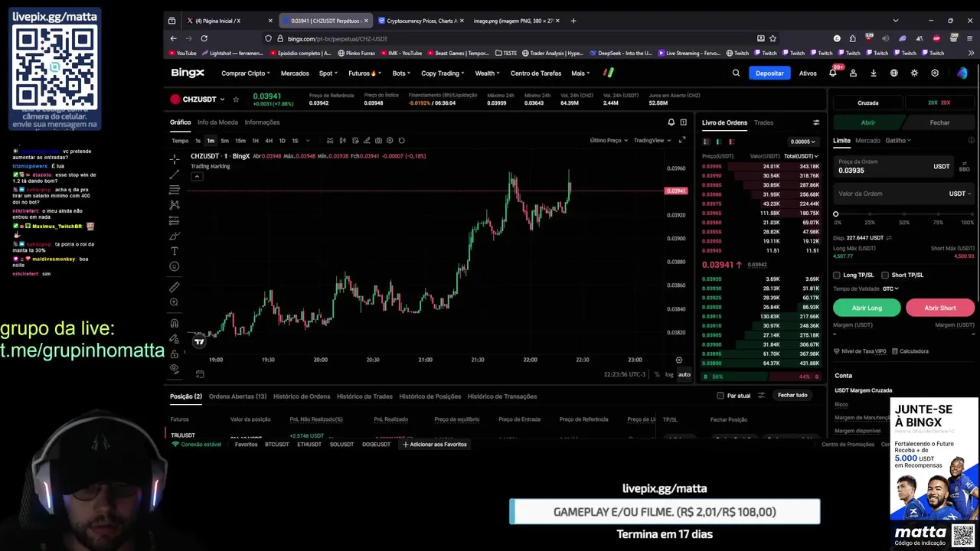Image resolution: width=980 pixels, height=551 pixels.
Task: Add CHZUSDT to favorites star
Action: pos(236,99)
